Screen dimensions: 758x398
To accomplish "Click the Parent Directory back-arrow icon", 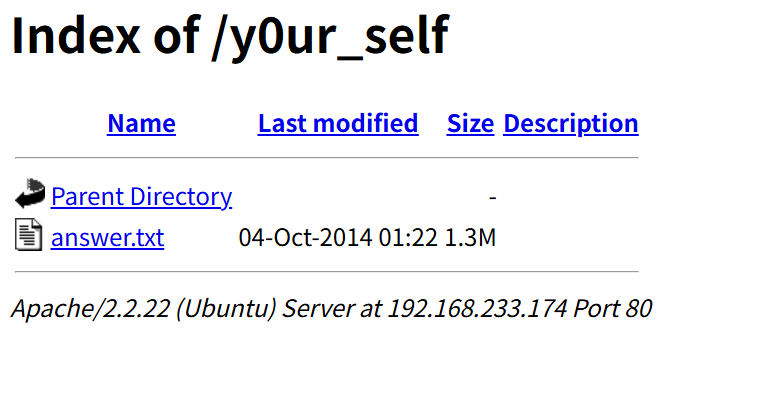I will [30, 193].
